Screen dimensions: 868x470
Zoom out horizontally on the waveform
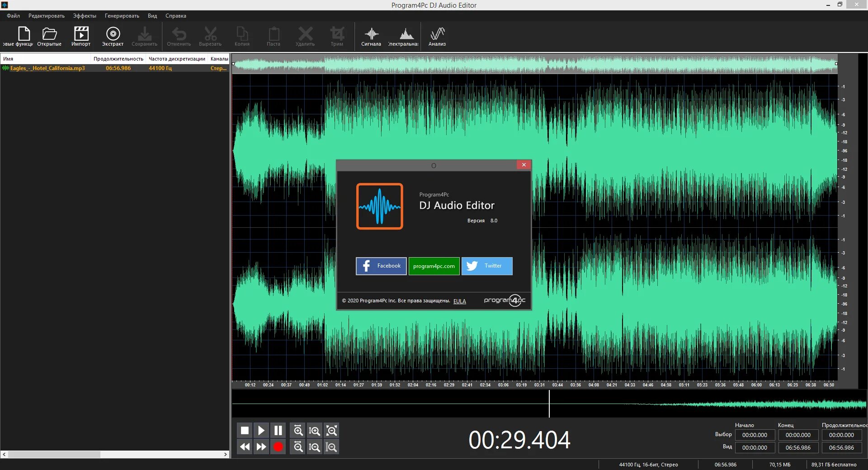click(298, 447)
